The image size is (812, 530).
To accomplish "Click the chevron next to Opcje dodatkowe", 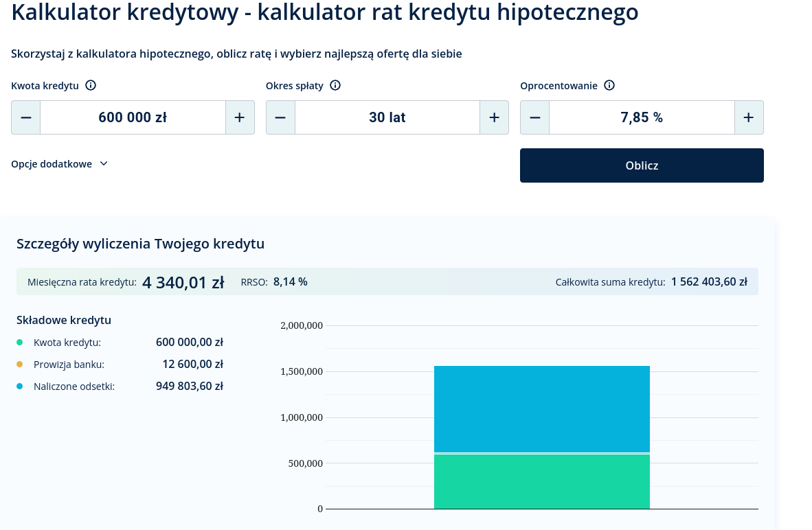I will (104, 164).
